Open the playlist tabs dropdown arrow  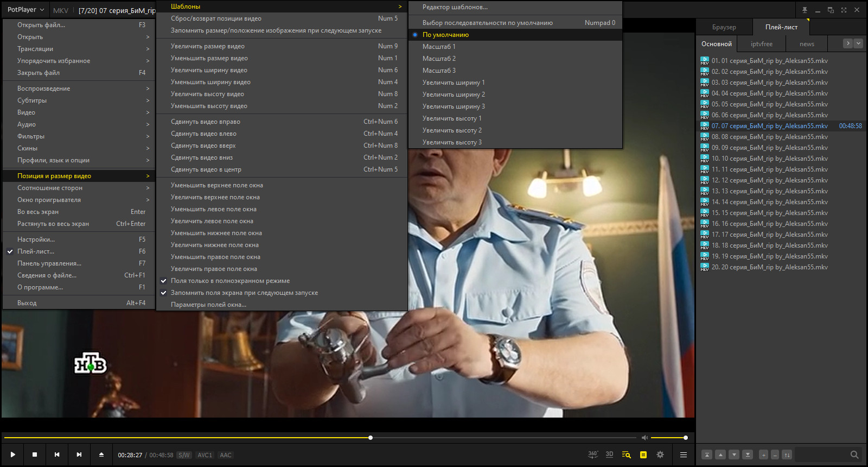pyautogui.click(x=858, y=43)
